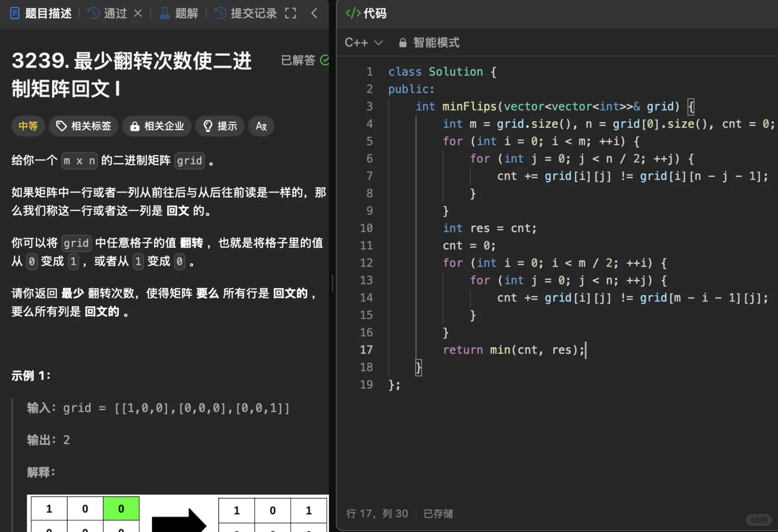Click the tag icon in 相关标签

[x=61, y=126]
